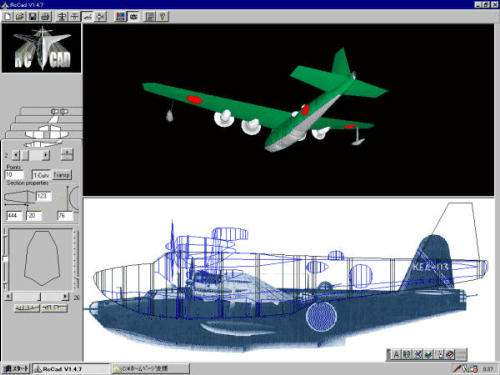
Task: Click the Print toolbar icon
Action: [x=46, y=16]
